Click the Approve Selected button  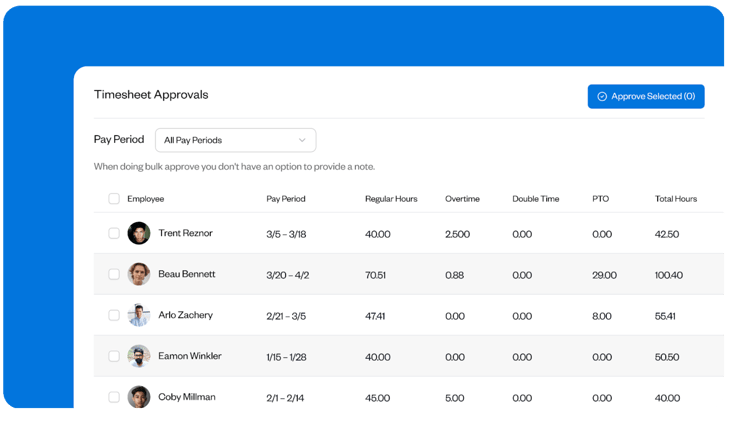[646, 96]
